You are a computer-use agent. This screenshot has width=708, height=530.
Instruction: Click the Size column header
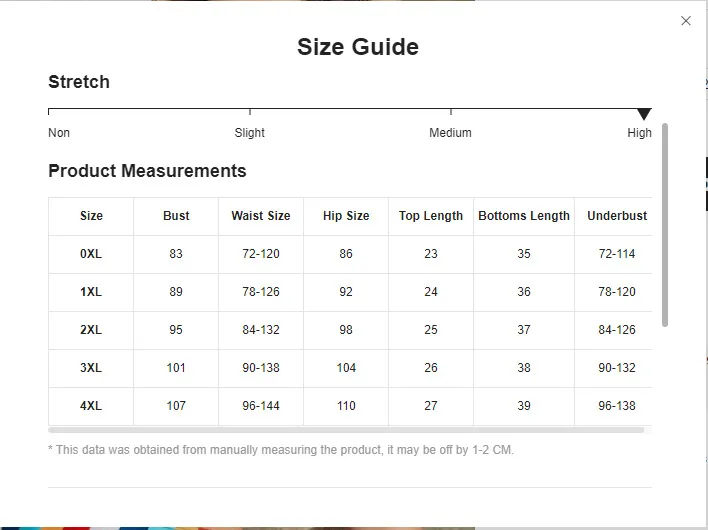(x=91, y=216)
